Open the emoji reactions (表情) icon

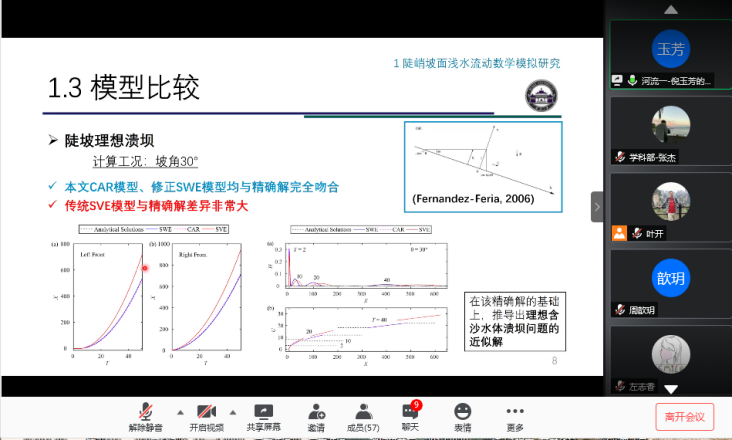(x=462, y=412)
